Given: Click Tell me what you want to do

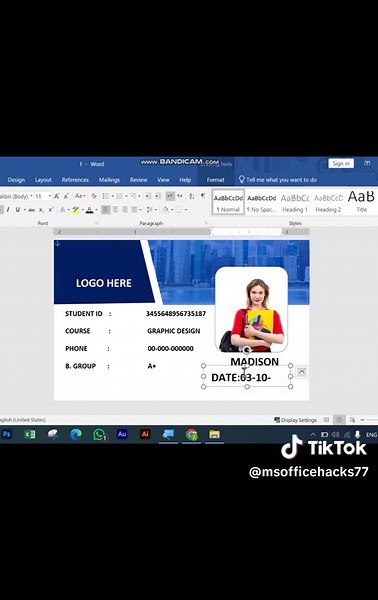Looking at the screenshot, I should pyautogui.click(x=278, y=179).
